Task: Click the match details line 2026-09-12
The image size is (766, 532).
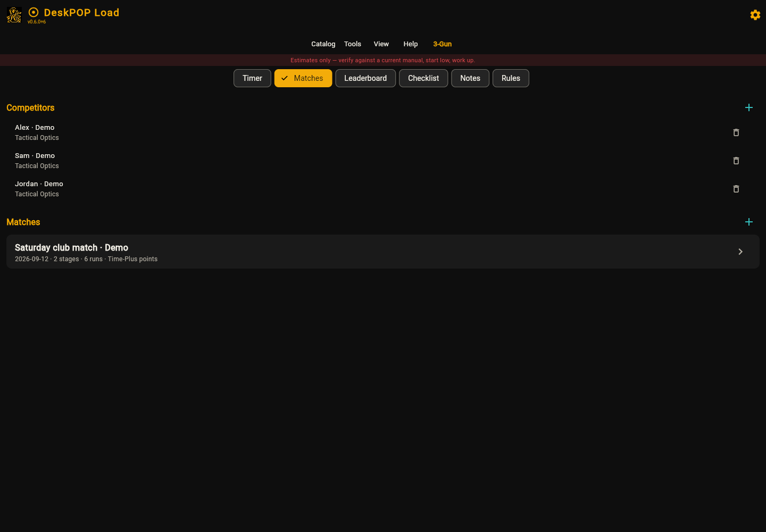Action: 86,259
